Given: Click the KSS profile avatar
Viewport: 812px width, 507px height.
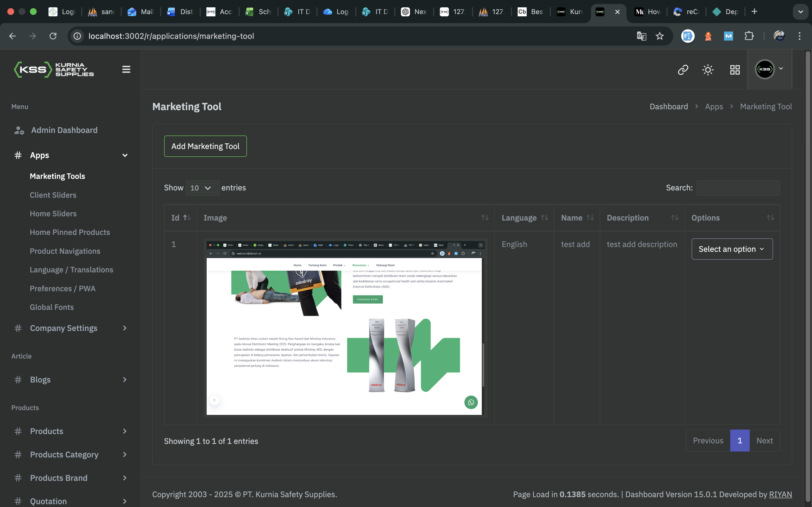Looking at the screenshot, I should point(765,69).
